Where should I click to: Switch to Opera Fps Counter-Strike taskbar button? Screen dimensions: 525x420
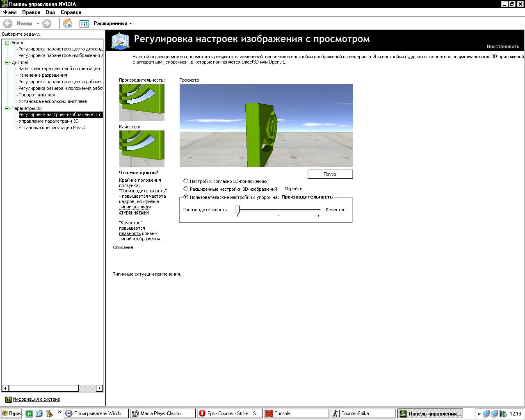pos(229,413)
